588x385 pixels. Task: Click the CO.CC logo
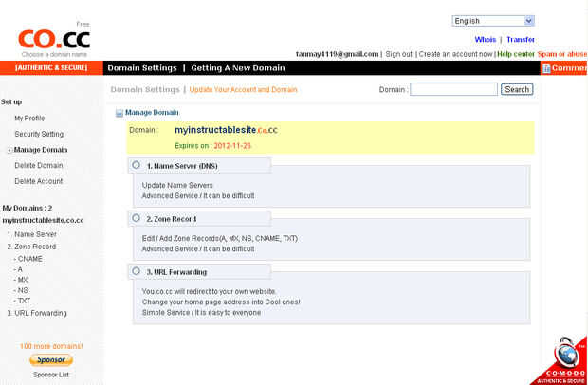54,40
